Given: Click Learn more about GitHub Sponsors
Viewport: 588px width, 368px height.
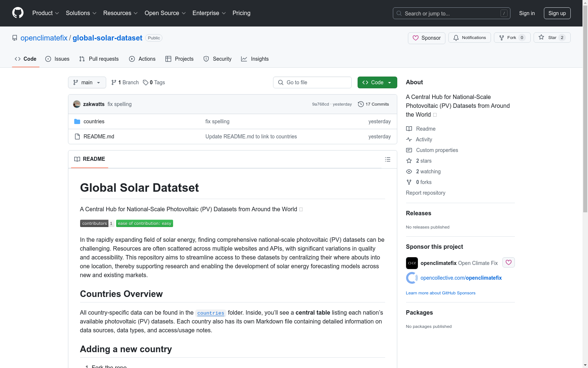Looking at the screenshot, I should click(x=441, y=293).
